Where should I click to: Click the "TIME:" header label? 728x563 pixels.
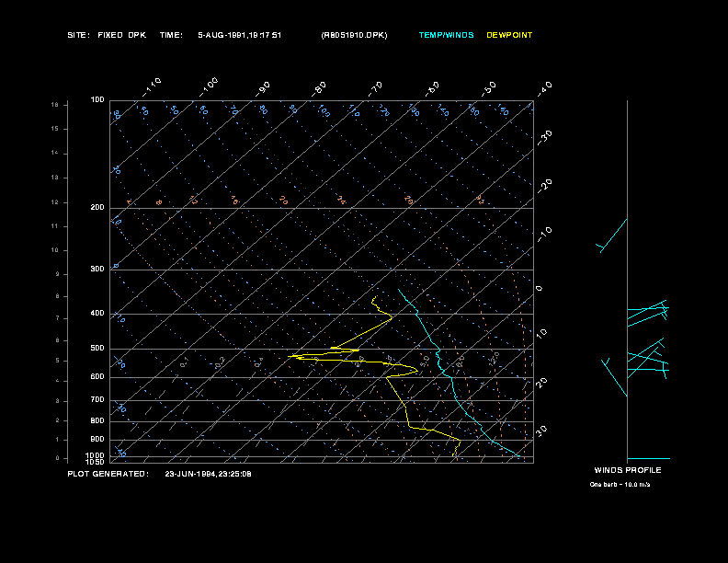[171, 35]
